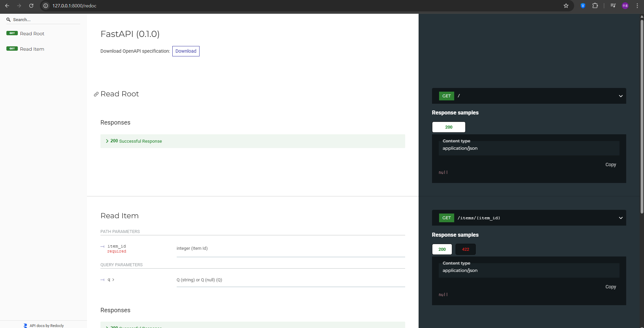The width and height of the screenshot is (644, 328).
Task: Bookmark this page with the star icon
Action: tap(566, 6)
